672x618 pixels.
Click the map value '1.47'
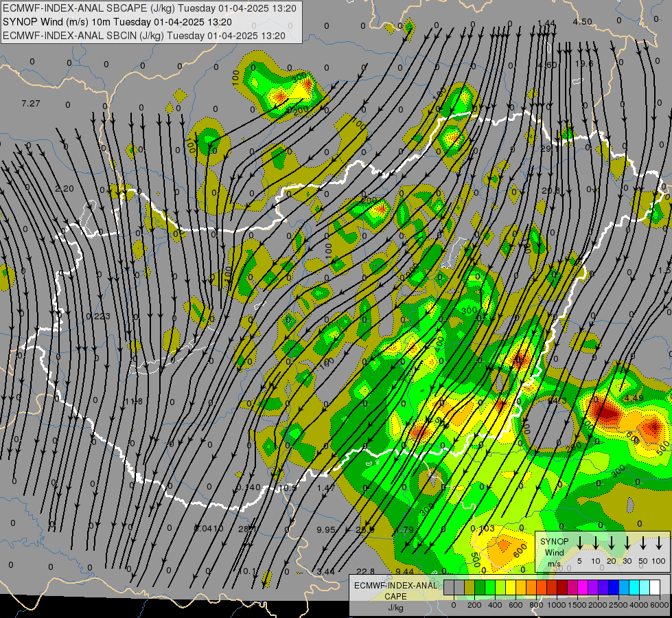coord(326,488)
